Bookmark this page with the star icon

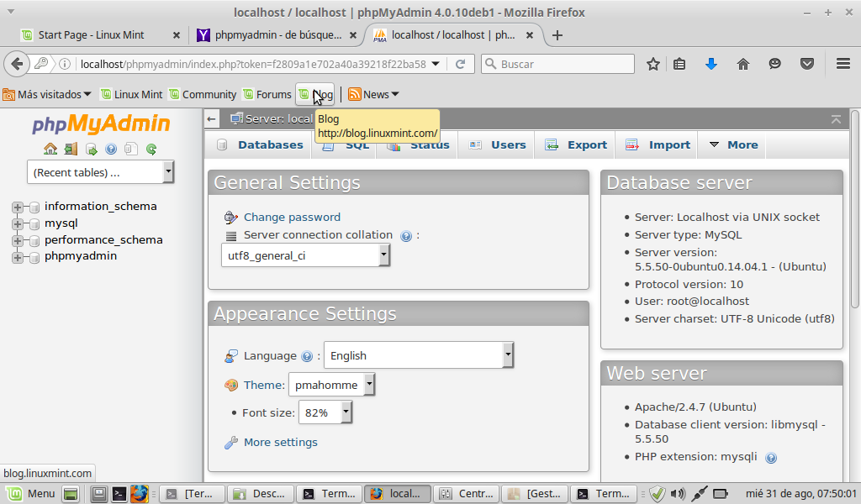click(x=653, y=64)
